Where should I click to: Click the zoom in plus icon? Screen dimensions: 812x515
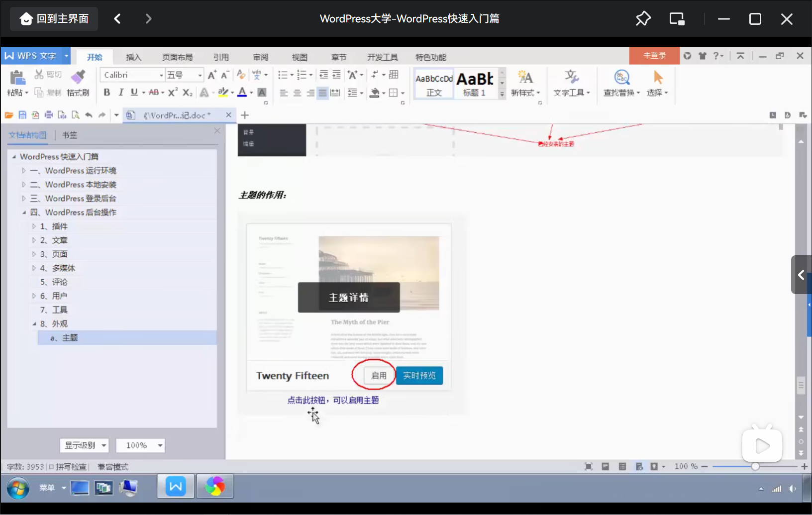pos(804,466)
